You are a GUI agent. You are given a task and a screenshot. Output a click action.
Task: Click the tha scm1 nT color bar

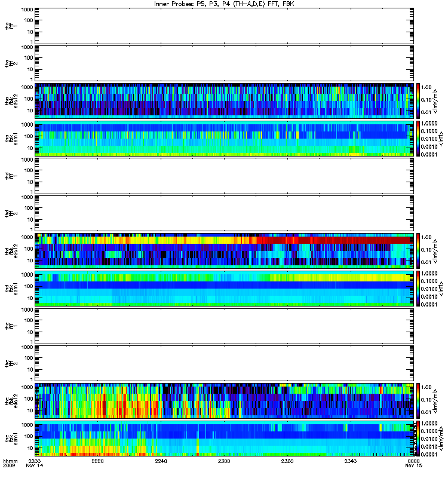pos(418,139)
